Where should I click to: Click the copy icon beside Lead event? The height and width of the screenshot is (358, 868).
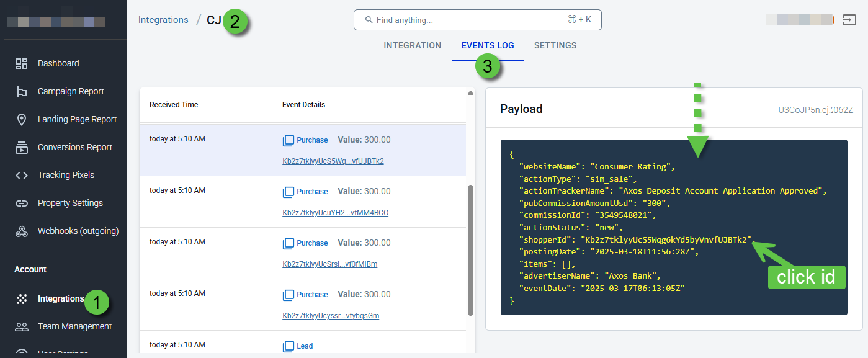tap(288, 346)
